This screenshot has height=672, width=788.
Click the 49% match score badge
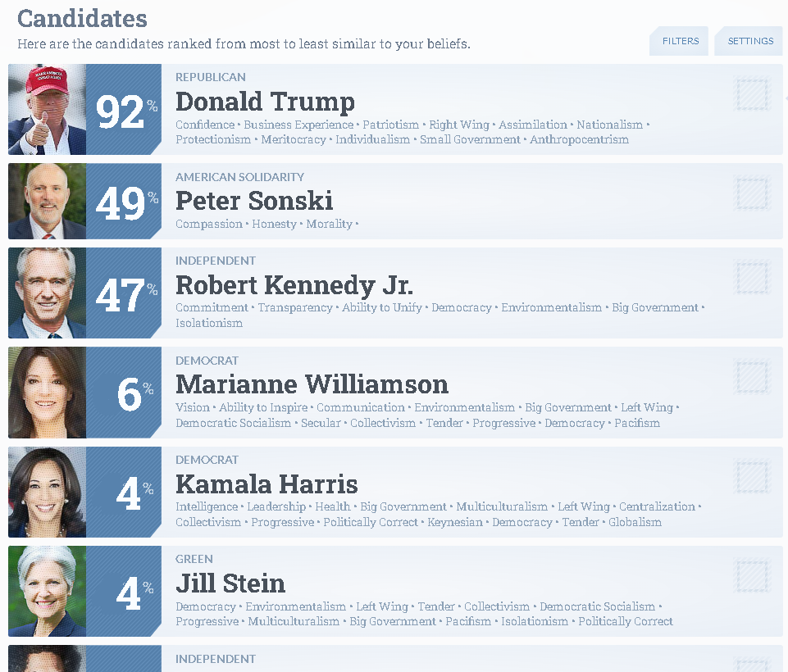124,202
